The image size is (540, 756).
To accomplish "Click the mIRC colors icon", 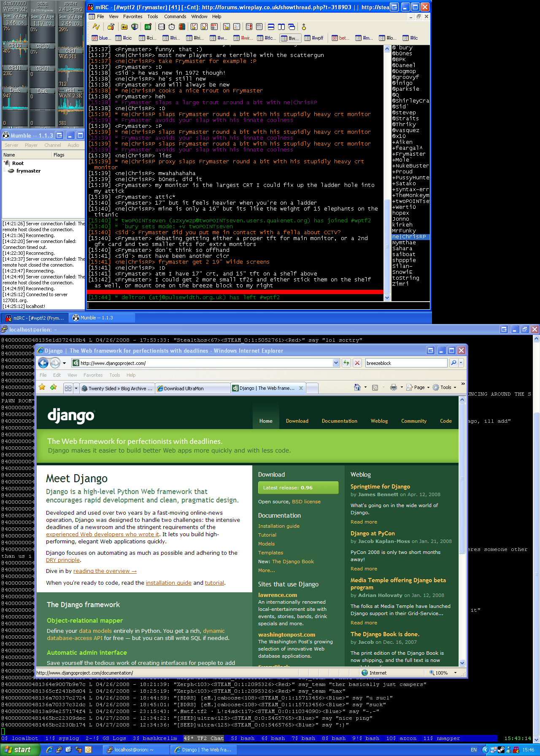I will [182, 27].
